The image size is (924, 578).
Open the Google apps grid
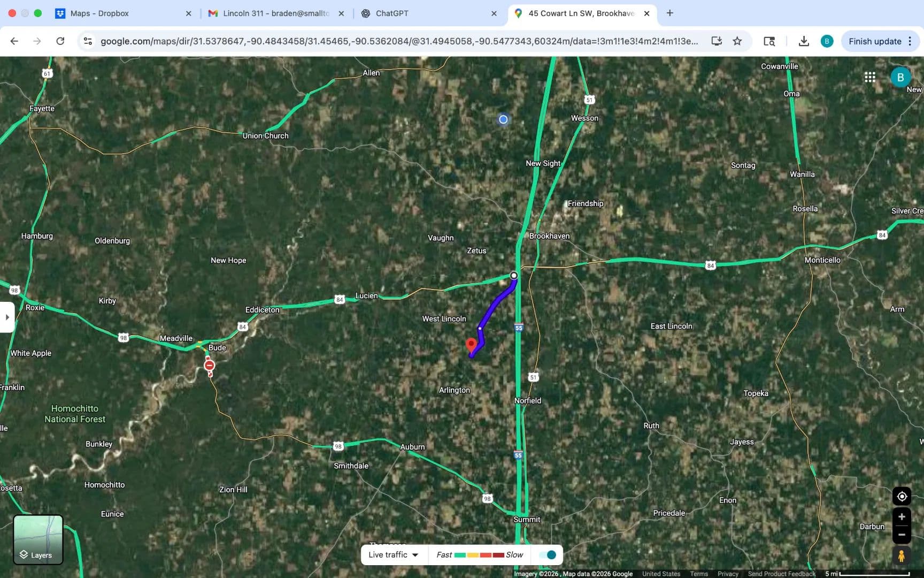point(870,77)
